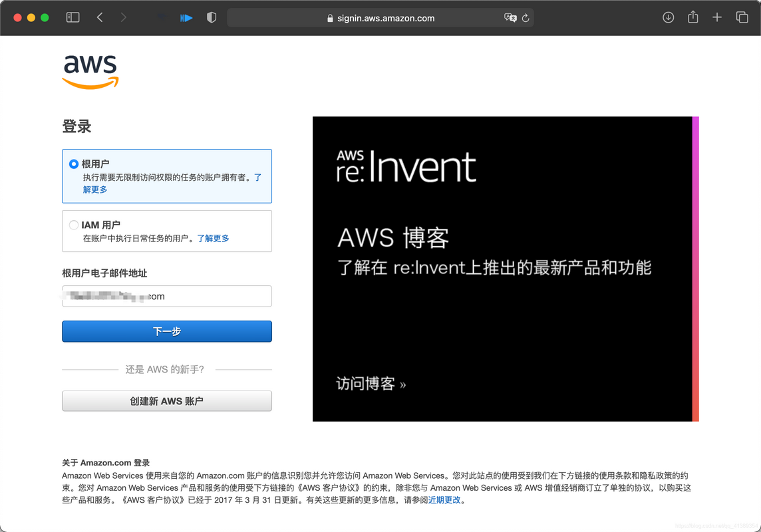Click the translate page icon
Viewport: 761px width, 532px height.
[510, 18]
